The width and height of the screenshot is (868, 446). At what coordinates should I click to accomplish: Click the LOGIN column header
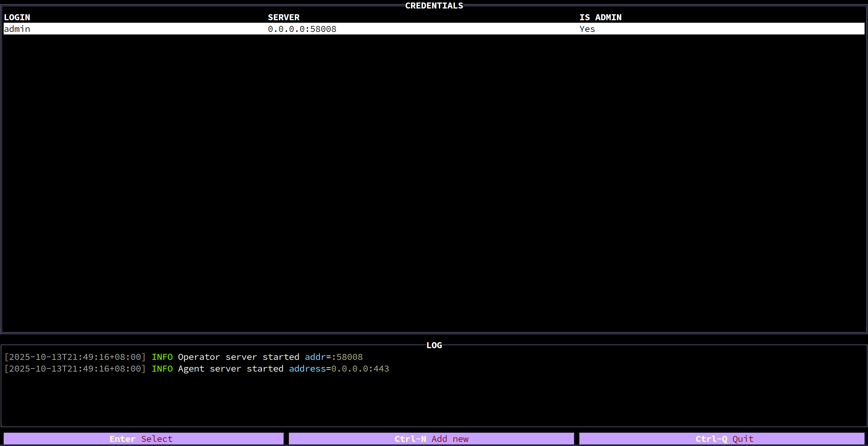tap(17, 17)
